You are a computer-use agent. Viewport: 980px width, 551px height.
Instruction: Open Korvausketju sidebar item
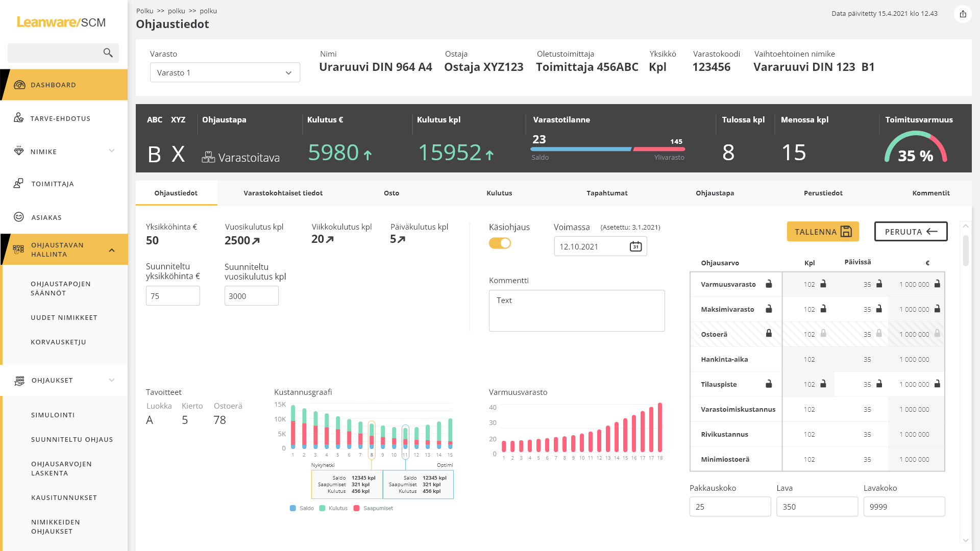tap(58, 342)
